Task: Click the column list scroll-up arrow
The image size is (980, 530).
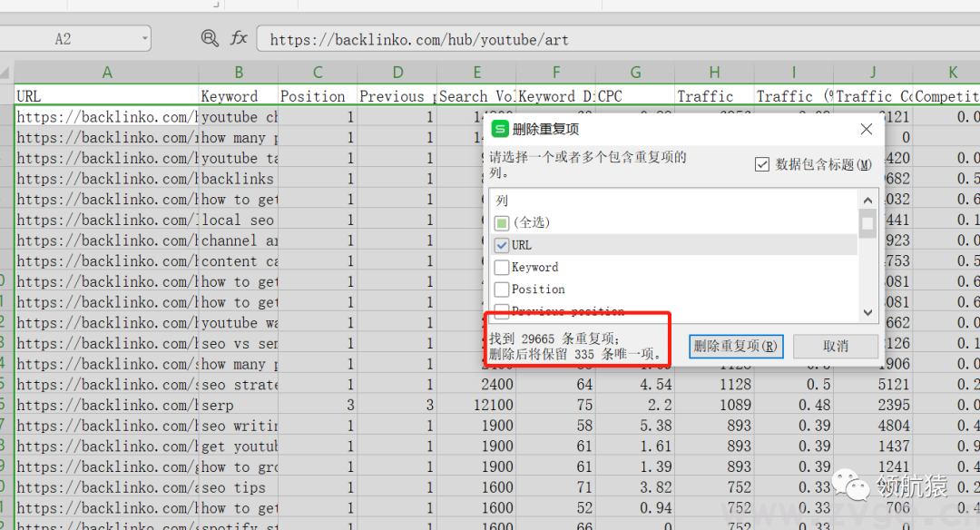Action: [867, 201]
